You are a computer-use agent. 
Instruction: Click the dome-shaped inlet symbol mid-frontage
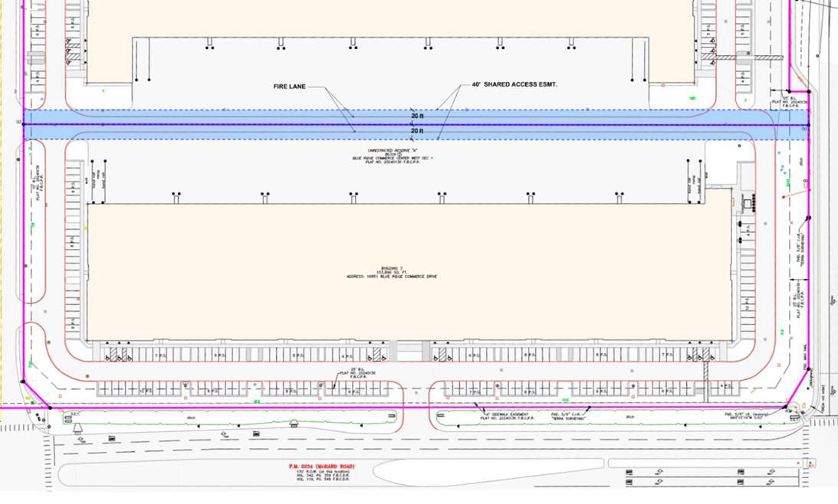[x=294, y=424]
